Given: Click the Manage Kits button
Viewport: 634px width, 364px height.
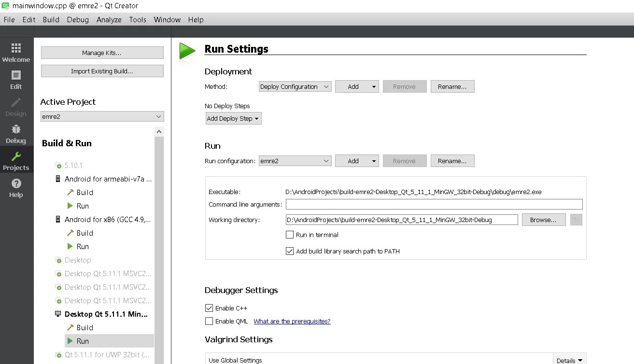Looking at the screenshot, I should point(102,53).
